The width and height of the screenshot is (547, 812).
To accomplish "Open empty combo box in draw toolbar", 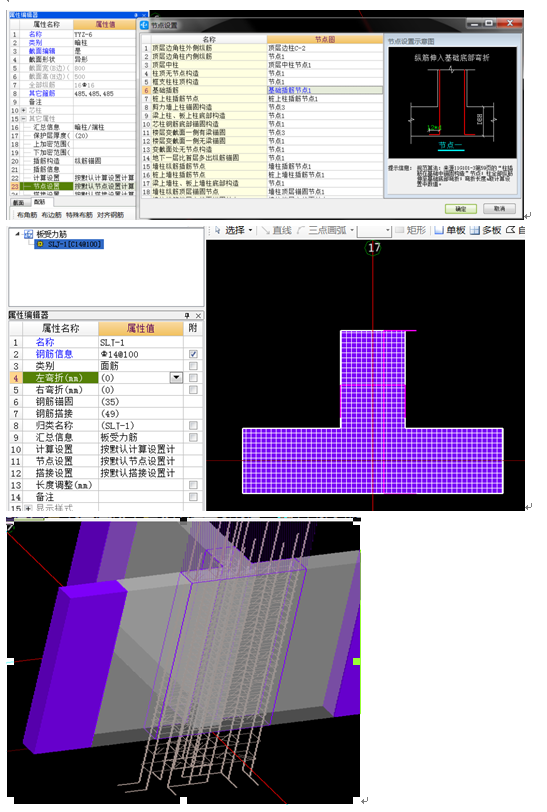I will (x=374, y=230).
